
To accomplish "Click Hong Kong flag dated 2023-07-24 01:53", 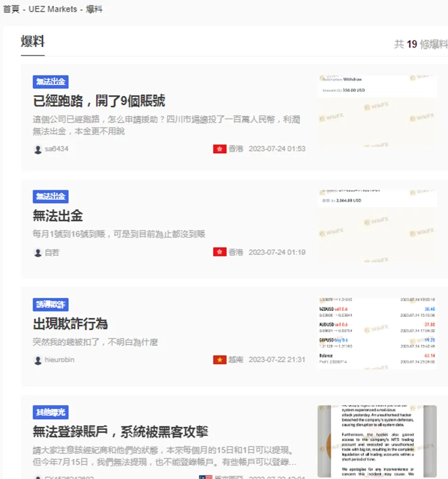I will 220,149.
